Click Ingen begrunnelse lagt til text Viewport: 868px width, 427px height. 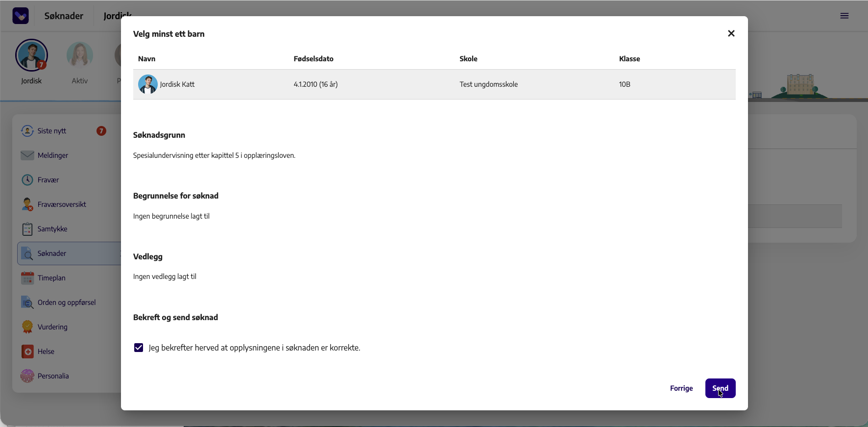(x=171, y=216)
